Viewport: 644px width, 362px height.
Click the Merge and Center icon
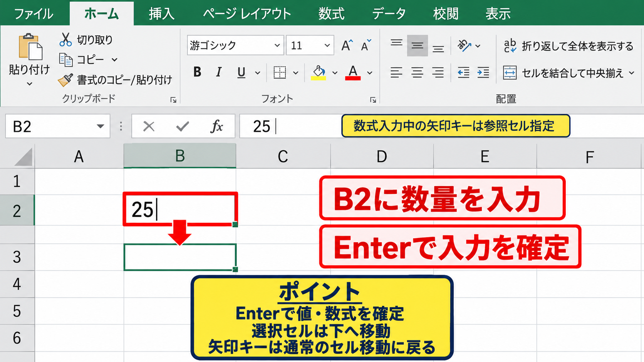pyautogui.click(x=510, y=73)
